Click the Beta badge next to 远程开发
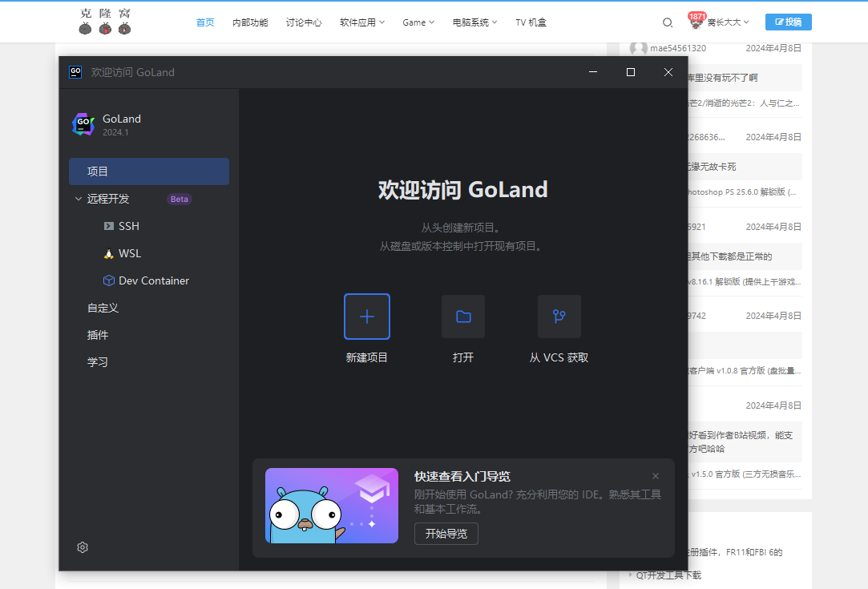This screenshot has height=589, width=868. click(x=180, y=200)
